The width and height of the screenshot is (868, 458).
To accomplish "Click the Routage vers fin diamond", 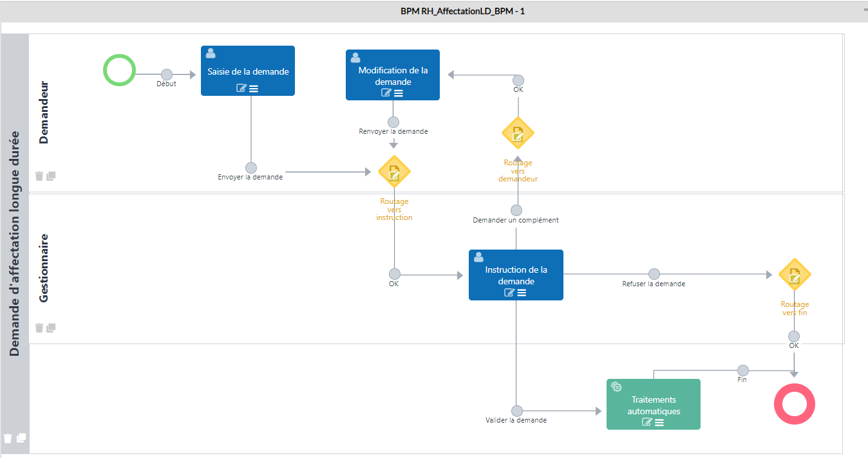I will tap(795, 275).
